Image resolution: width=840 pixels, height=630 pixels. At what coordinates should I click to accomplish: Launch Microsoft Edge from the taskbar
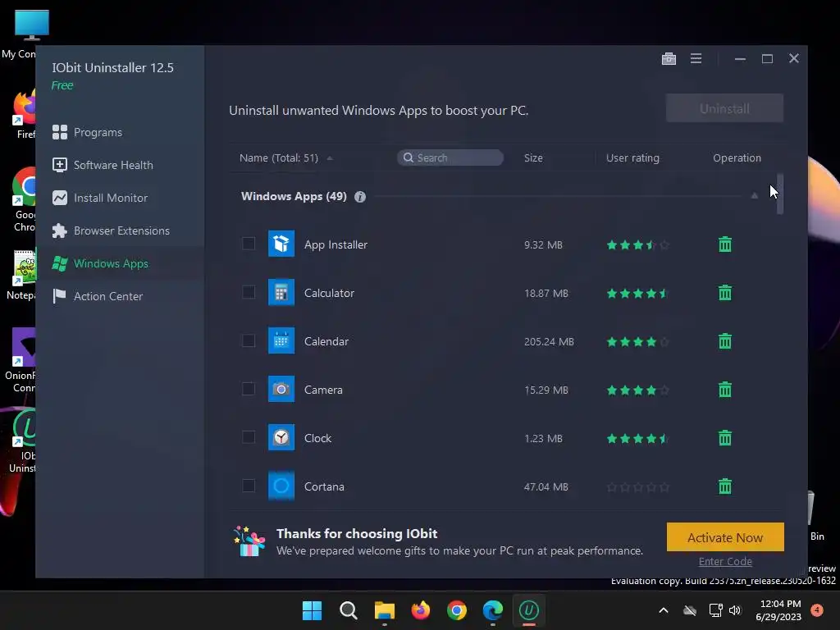(x=492, y=610)
